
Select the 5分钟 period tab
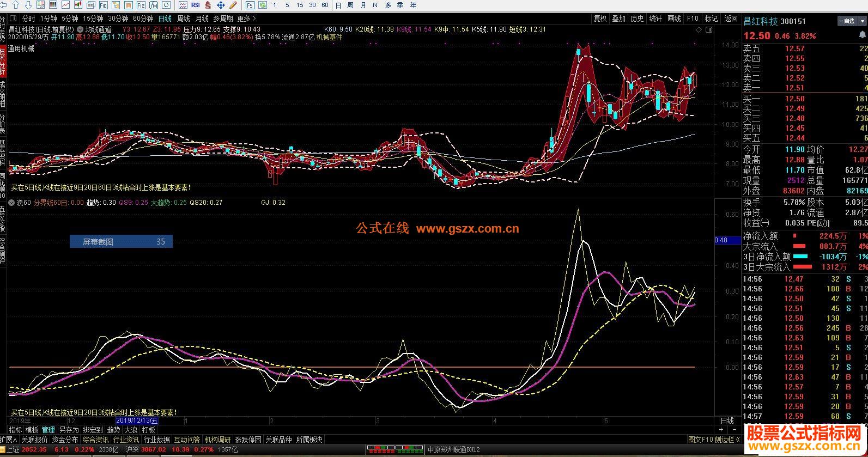coord(70,19)
